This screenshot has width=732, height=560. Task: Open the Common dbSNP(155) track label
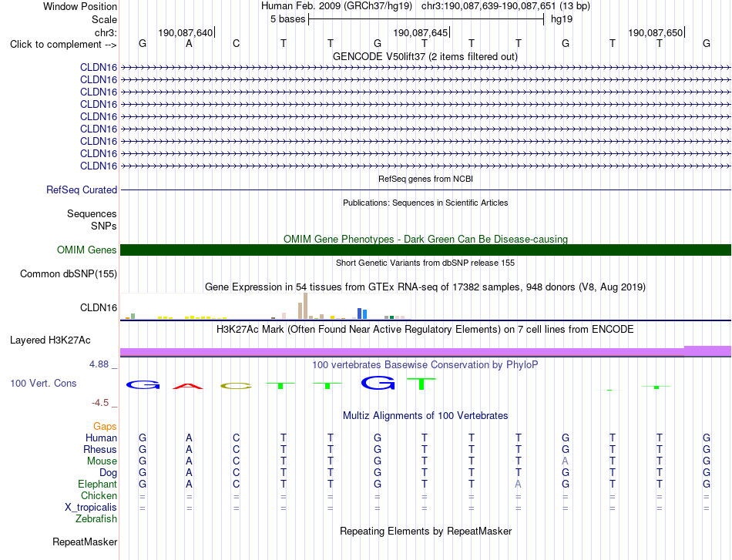[69, 274]
